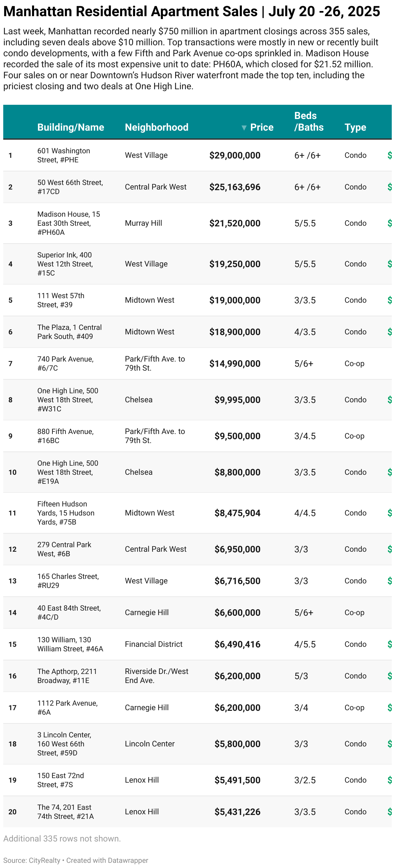Click the Price column header label
The width and height of the screenshot is (395, 868).
coord(262,127)
